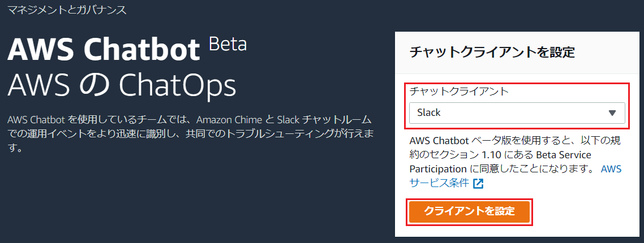
Task: Click the チャットクライアント field label
Action: [x=459, y=91]
